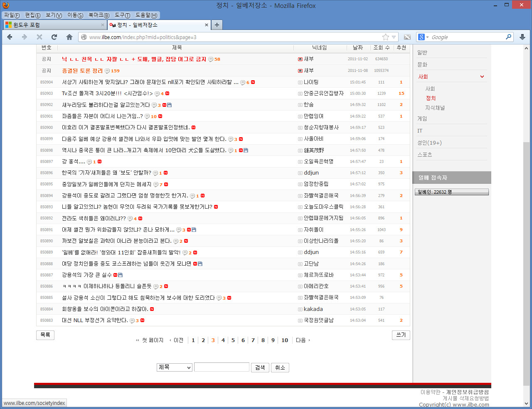
Task: Open the 일반 sidebar category
Action: pos(422,52)
